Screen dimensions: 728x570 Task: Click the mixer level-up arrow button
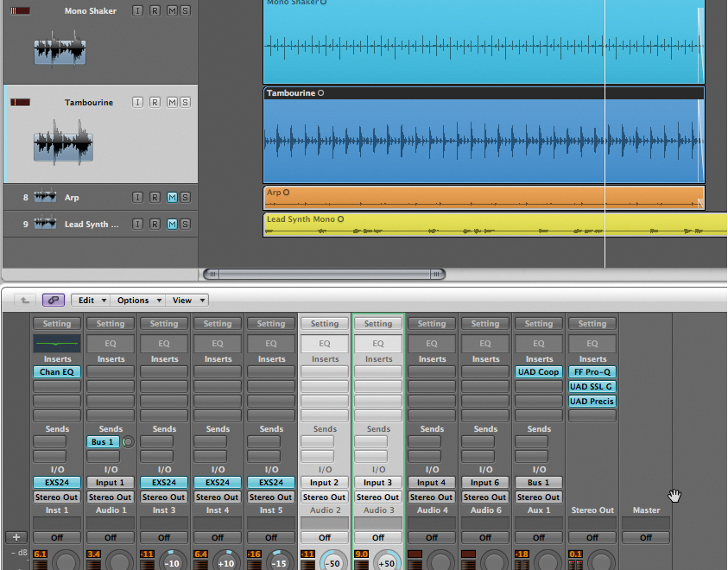[24, 300]
